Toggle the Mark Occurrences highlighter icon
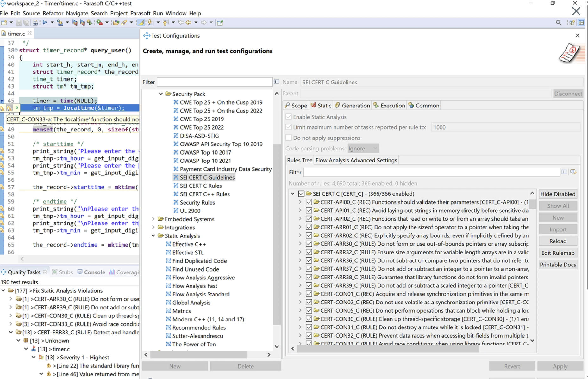This screenshot has width=588, height=379. (x=141, y=22)
